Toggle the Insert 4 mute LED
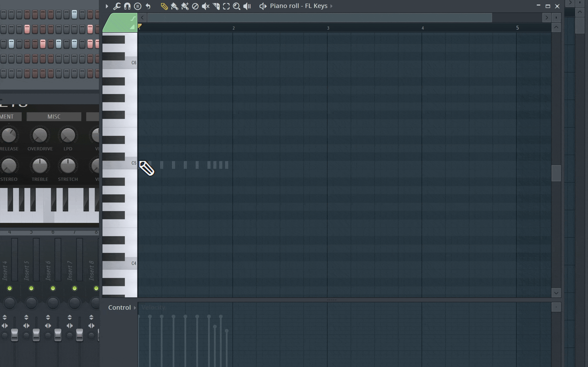Image resolution: width=588 pixels, height=367 pixels. pos(9,288)
